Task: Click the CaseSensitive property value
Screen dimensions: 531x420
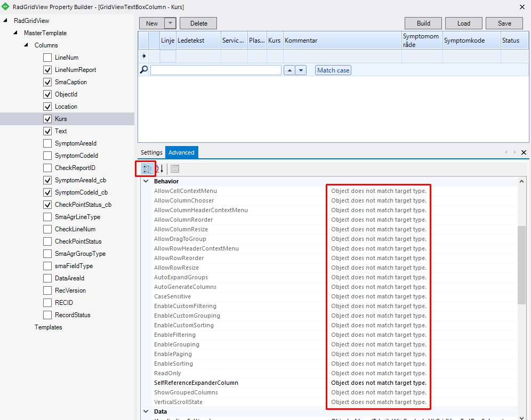Action: (x=379, y=296)
